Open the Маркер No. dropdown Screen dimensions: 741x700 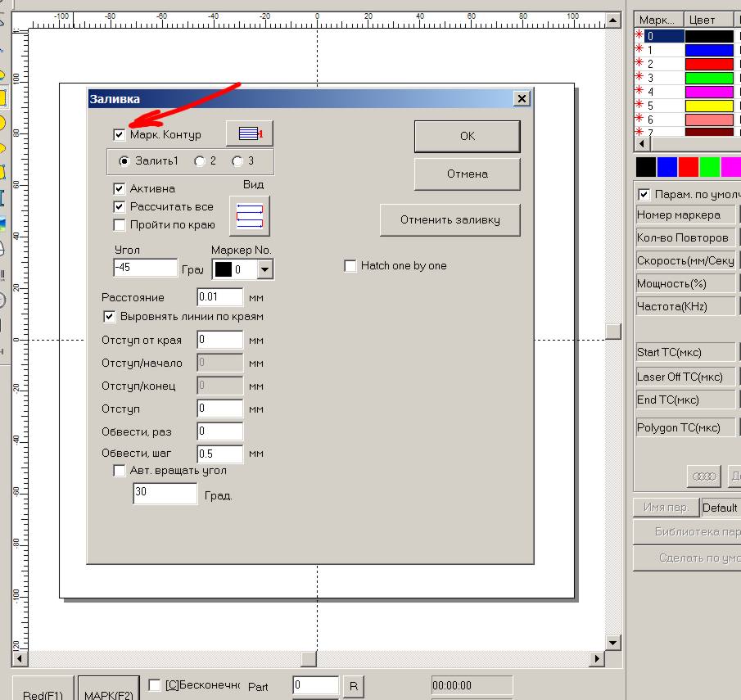click(264, 269)
